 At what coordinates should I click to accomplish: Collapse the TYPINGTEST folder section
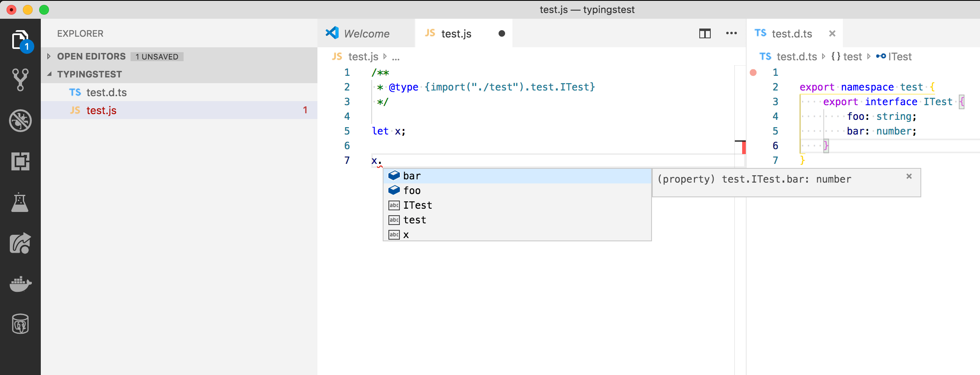49,74
